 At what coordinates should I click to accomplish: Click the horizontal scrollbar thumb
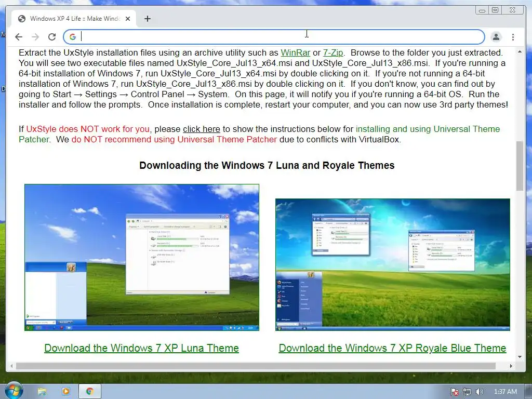(x=256, y=366)
